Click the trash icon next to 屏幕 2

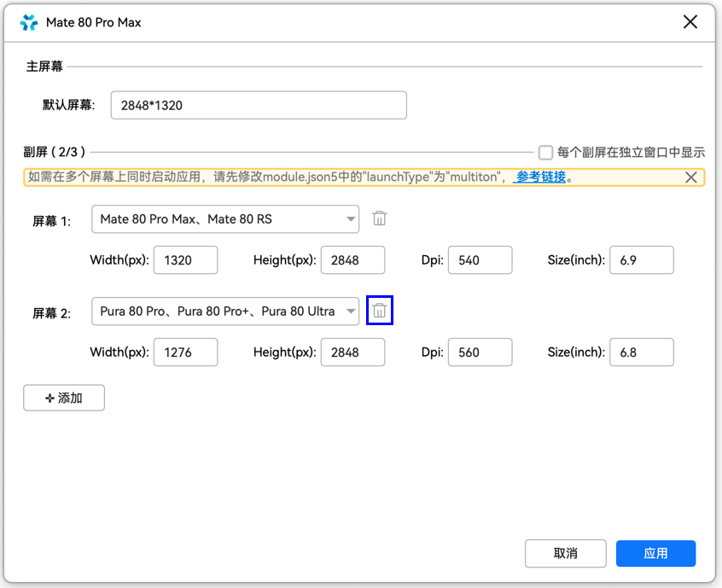380,311
